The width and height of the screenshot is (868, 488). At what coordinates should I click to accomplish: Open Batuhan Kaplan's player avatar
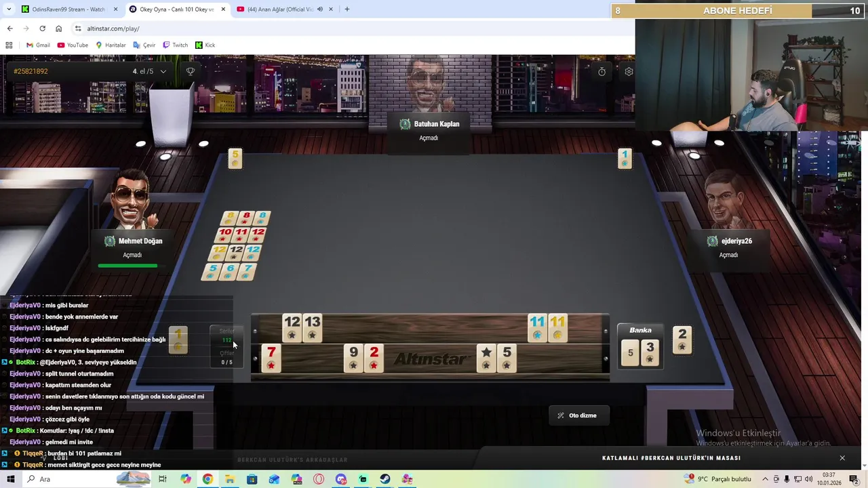[429, 85]
